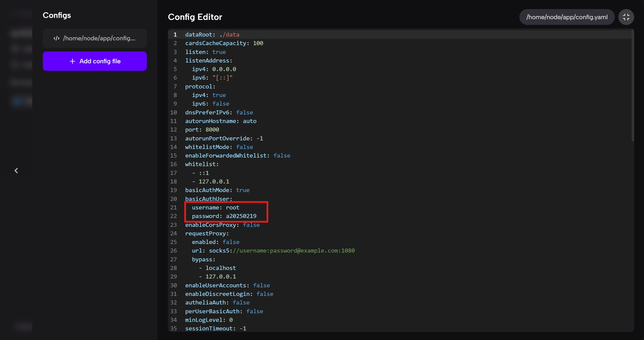644x340 pixels.
Task: Click the Config Editor title
Action: click(195, 17)
